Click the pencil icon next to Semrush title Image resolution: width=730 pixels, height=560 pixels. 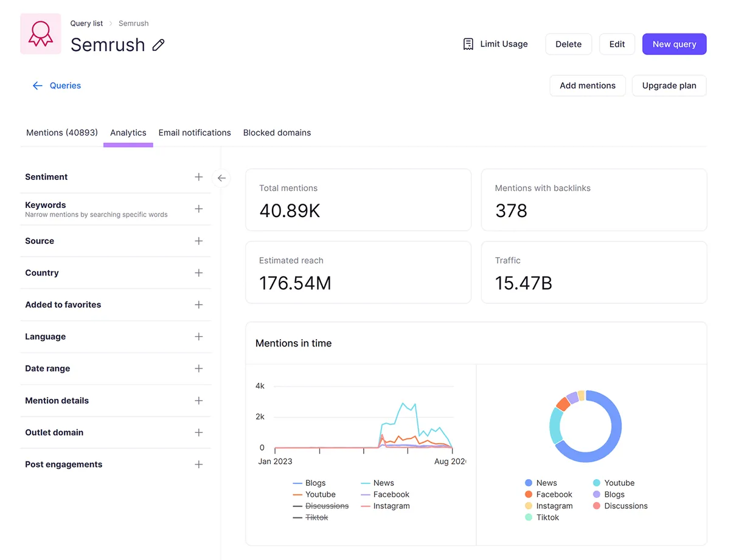point(158,45)
